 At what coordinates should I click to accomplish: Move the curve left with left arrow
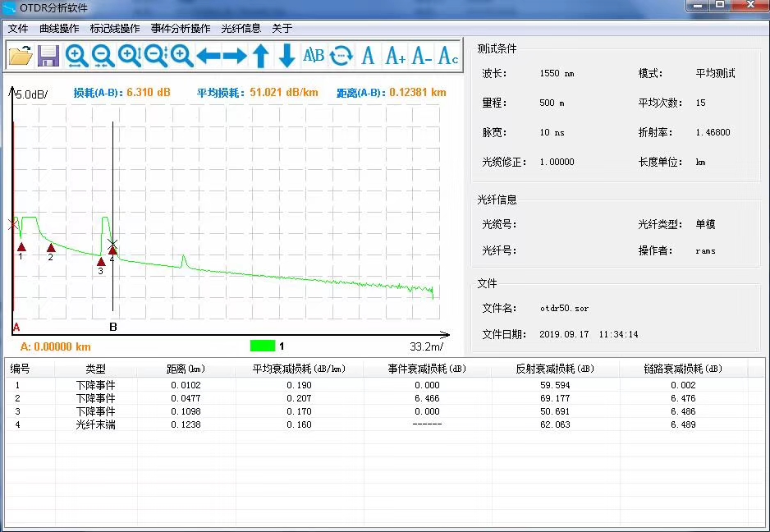209,56
